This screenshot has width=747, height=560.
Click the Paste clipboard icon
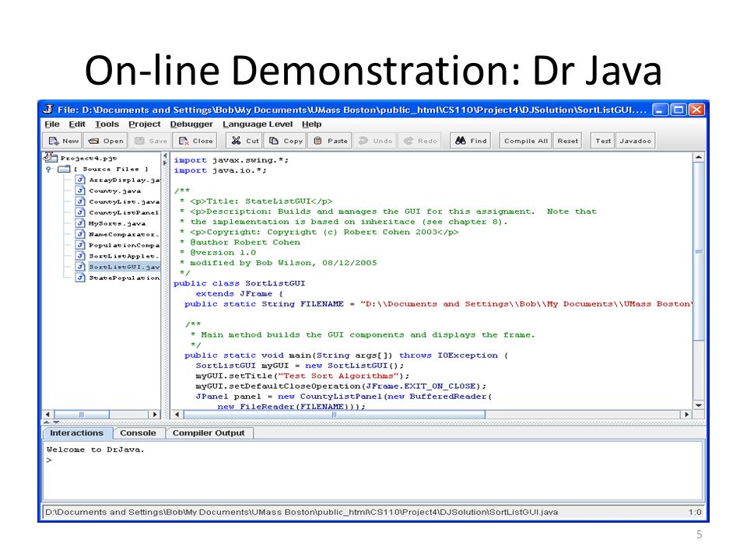[317, 141]
